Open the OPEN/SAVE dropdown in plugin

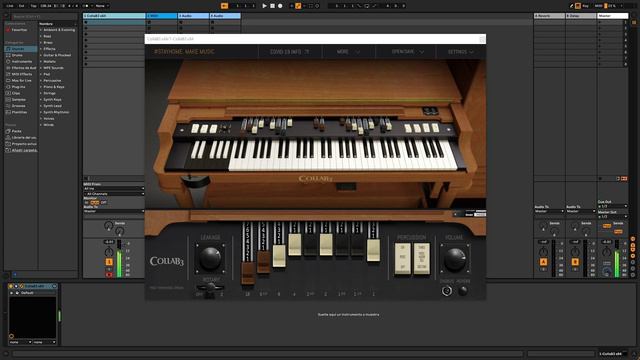pyautogui.click(x=407, y=52)
